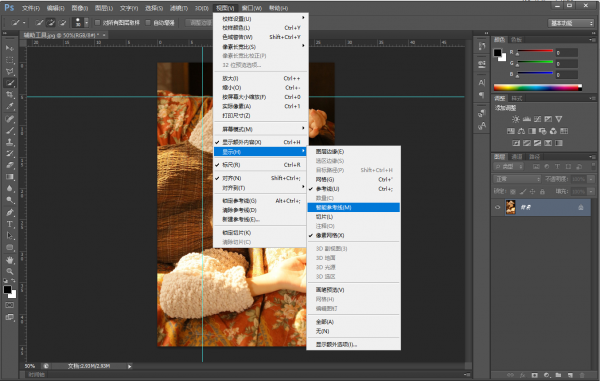Choose 实际像素(A)
600x381 pixels.
point(260,106)
